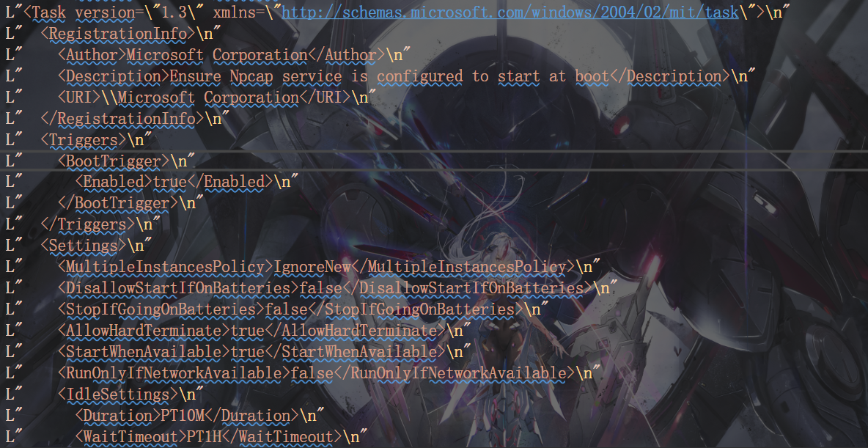Click the opening Triggers tag
This screenshot has height=448, width=868.
(x=84, y=139)
